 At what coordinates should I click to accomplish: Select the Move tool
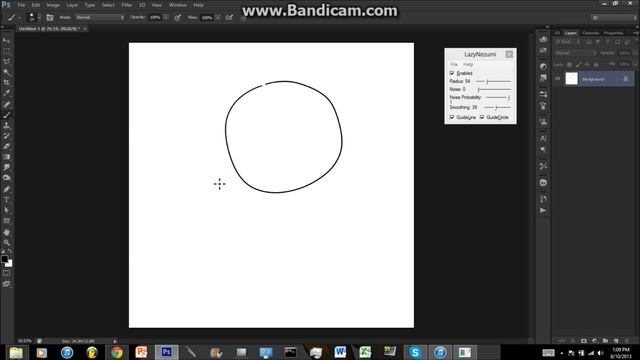(7, 40)
